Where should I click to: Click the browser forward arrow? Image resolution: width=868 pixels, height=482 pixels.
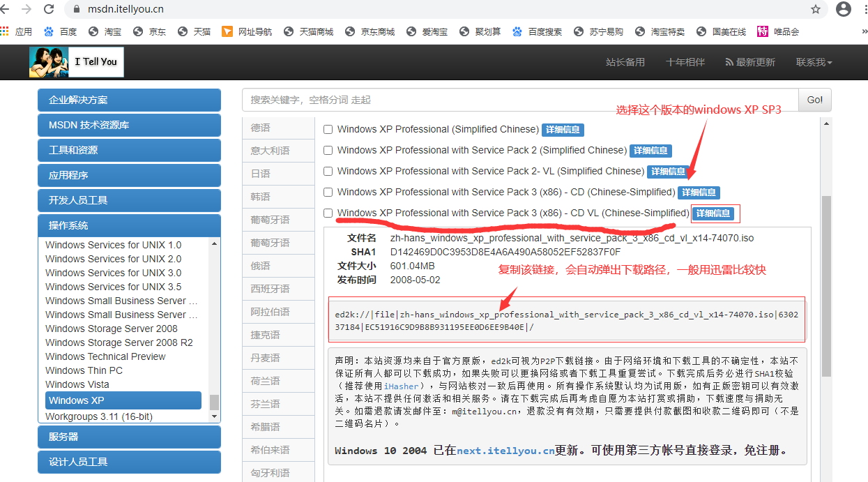coord(27,9)
